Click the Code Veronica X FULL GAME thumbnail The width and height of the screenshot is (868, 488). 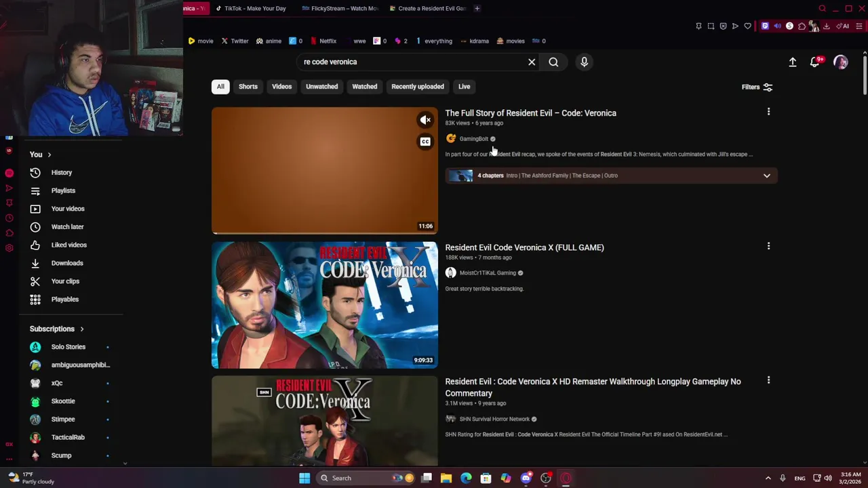[325, 305]
